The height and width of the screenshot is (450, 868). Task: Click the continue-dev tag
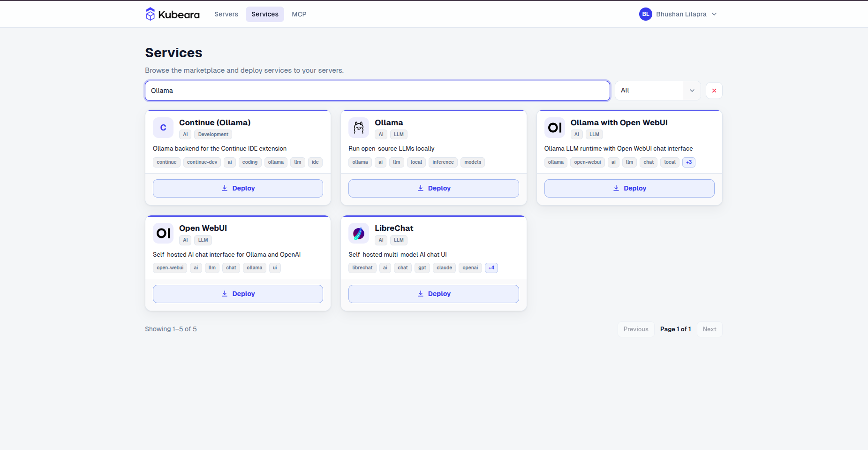tap(202, 162)
